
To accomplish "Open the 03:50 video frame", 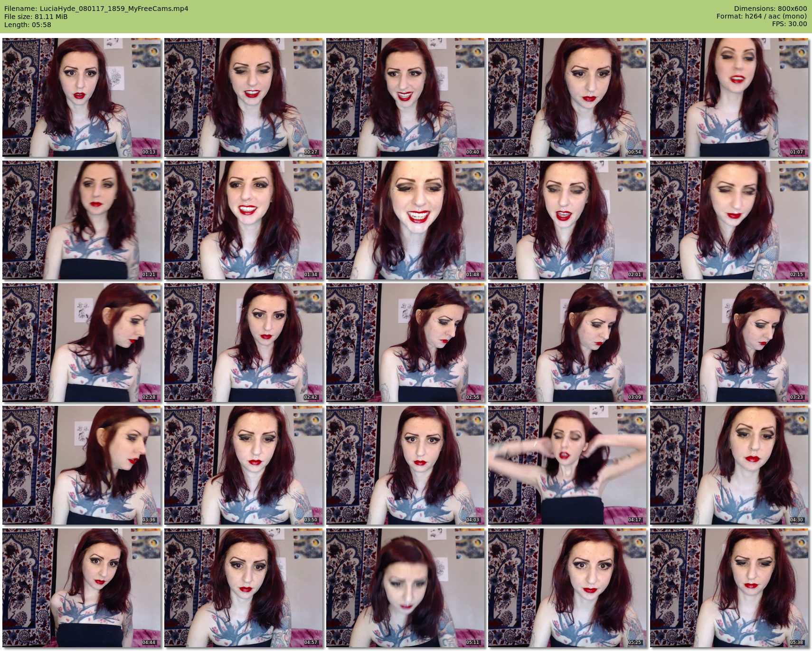I will tap(243, 465).
